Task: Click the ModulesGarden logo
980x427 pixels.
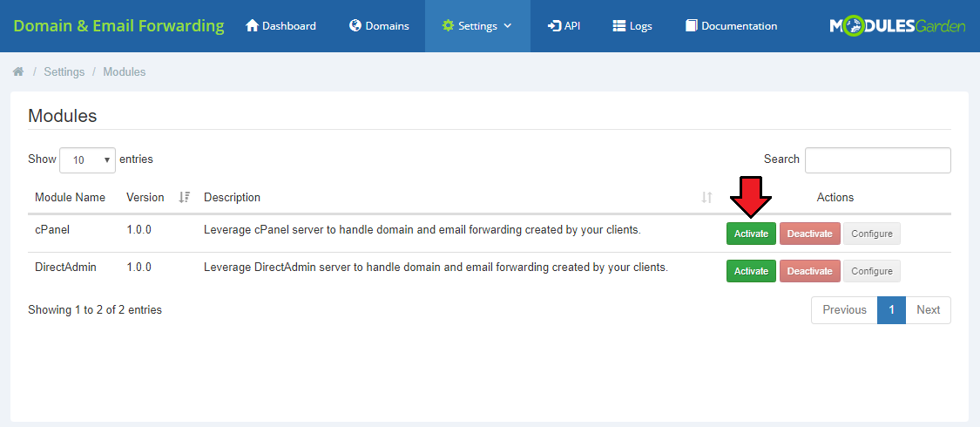Action: 897,26
